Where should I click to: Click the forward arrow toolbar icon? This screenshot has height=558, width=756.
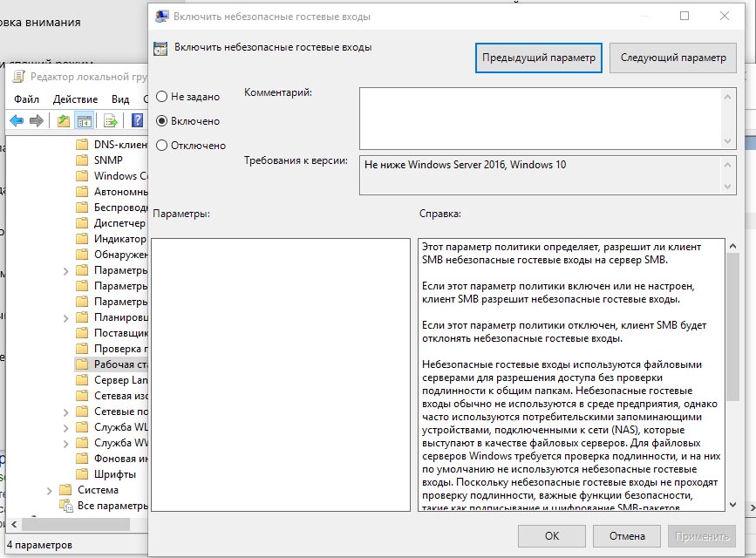coord(37,120)
